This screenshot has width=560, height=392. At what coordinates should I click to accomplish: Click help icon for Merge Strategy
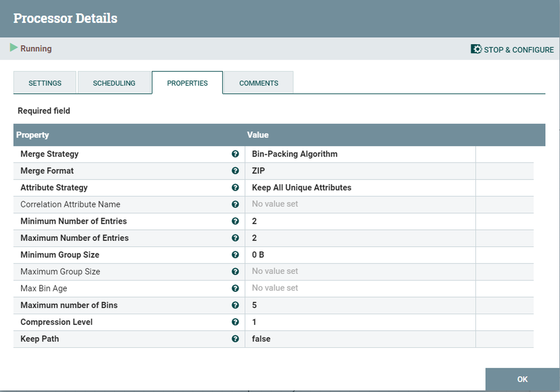(x=235, y=154)
